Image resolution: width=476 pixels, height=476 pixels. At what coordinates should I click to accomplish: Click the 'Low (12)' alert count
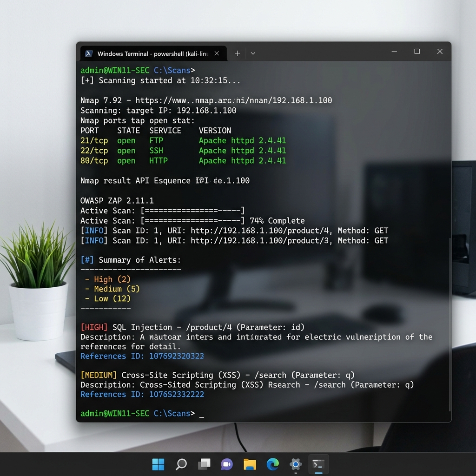[x=112, y=299]
